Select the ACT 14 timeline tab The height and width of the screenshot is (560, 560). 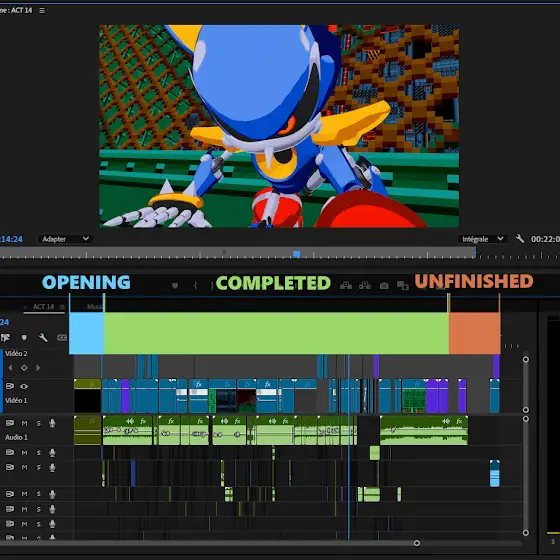(x=43, y=307)
